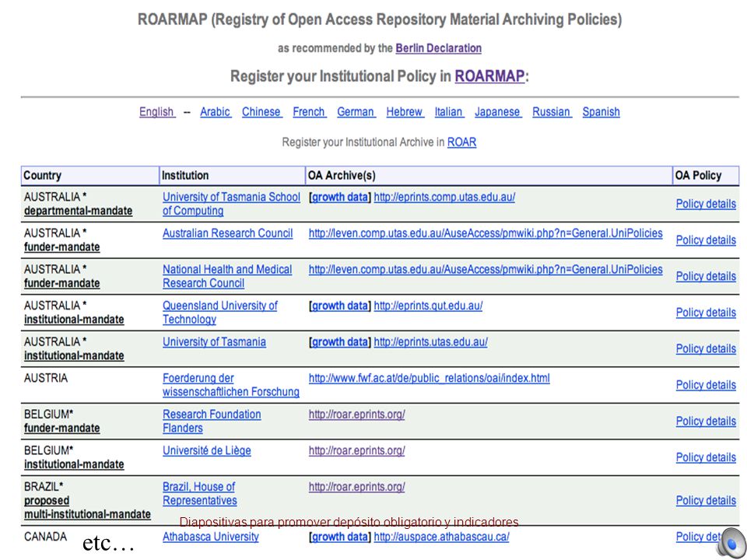The width and height of the screenshot is (747, 560).
Task: Open Policy details for Research Foundation Flanders
Action: (x=706, y=421)
